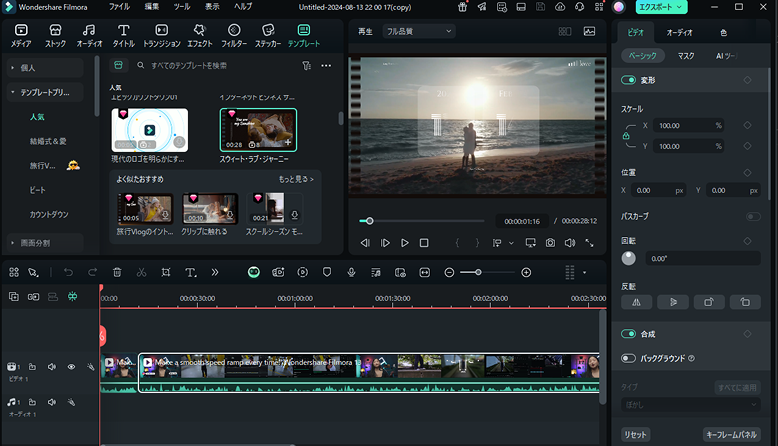Image resolution: width=778 pixels, height=446 pixels.
Task: Toggle the バックグラウンド (Background) switch
Action: pos(628,358)
